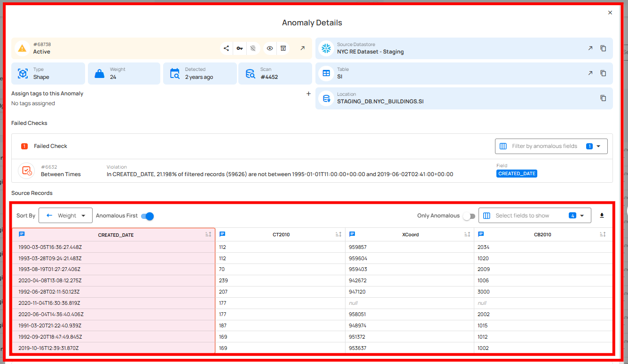Click the share anomaly icon
This screenshot has width=628, height=364.
click(x=227, y=48)
